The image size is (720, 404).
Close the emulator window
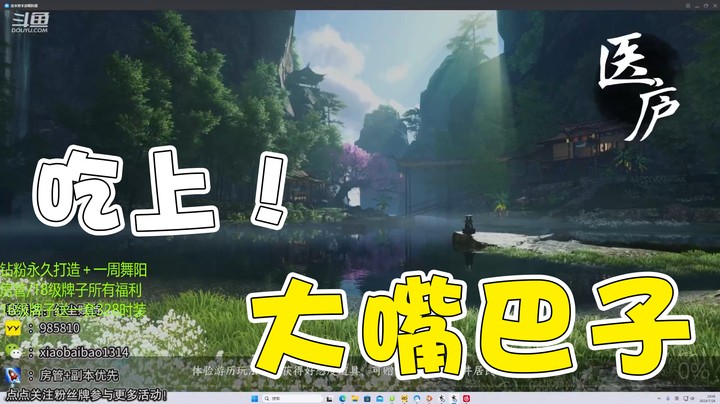coord(715,6)
